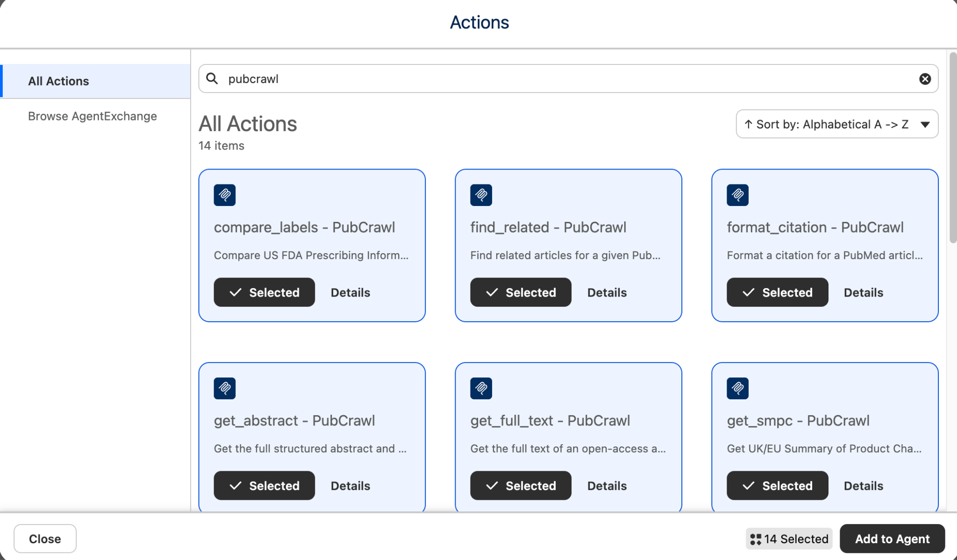The width and height of the screenshot is (957, 560).
Task: Click the Close button
Action: coord(45,539)
